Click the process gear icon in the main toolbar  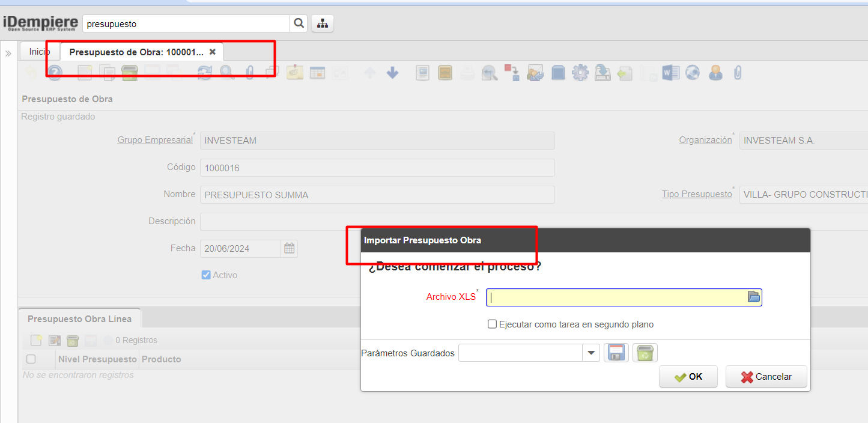[x=580, y=73]
